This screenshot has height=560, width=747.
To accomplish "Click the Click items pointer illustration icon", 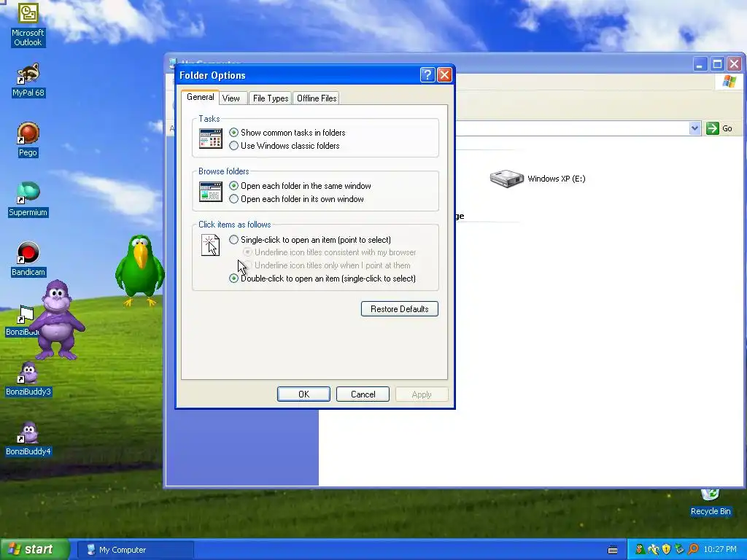I will click(210, 245).
